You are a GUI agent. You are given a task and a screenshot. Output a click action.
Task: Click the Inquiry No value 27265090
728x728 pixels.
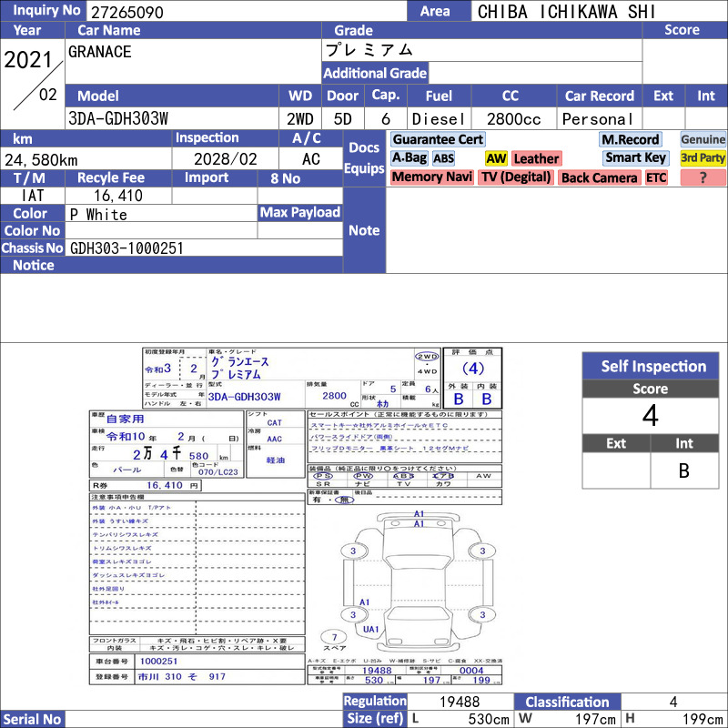(127, 12)
